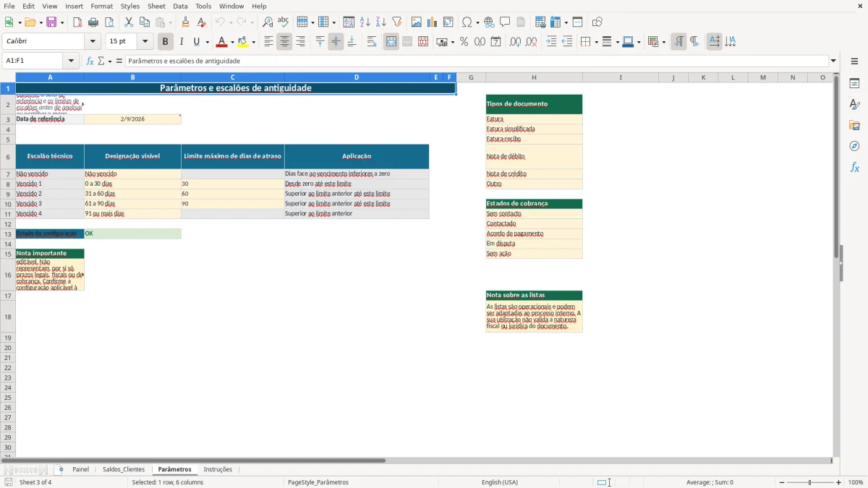Open the font name dropdown
Image resolution: width=868 pixels, height=488 pixels.
(x=93, y=42)
